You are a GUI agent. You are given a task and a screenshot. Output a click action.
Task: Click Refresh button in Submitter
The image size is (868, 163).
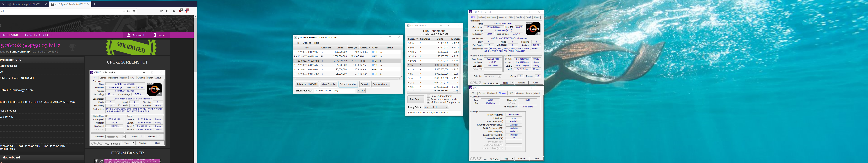point(365,84)
